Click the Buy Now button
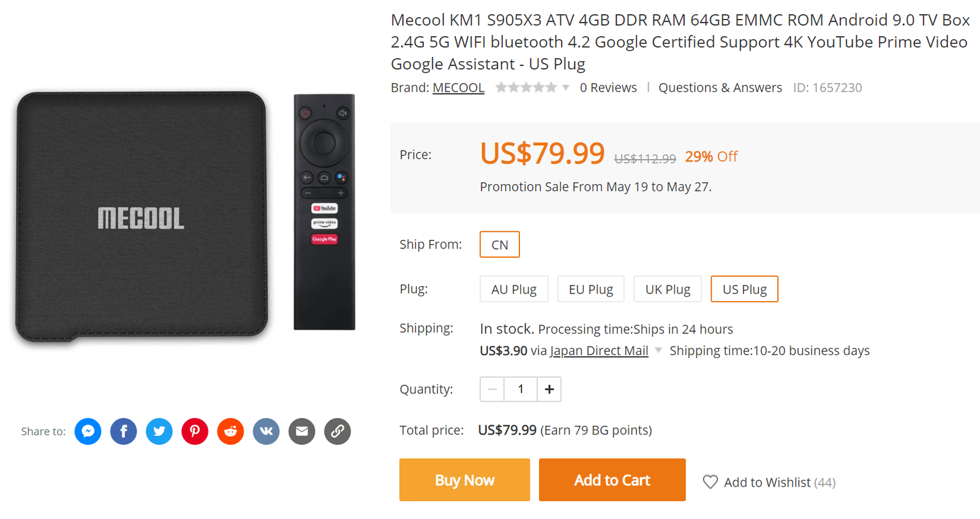This screenshot has height=519, width=980. point(464,480)
